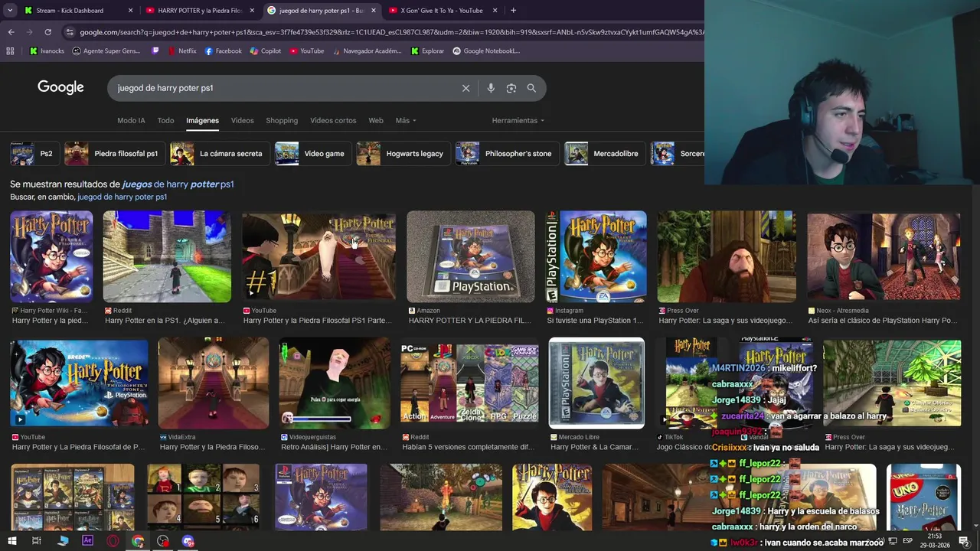Click in the Google search input field
Screen dimensions: 980x551
[x=283, y=88]
